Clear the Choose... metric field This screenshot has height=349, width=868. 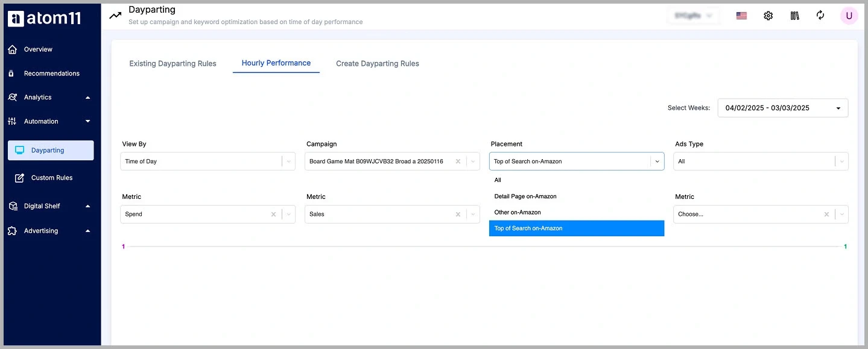tap(826, 214)
